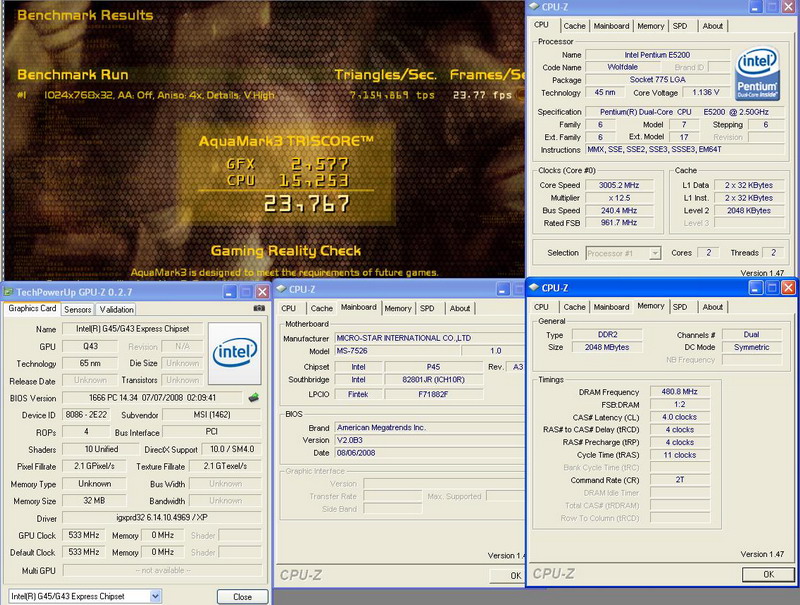Open Cache tab in top CPU-Z window
The width and height of the screenshot is (800, 605).
pos(574,26)
